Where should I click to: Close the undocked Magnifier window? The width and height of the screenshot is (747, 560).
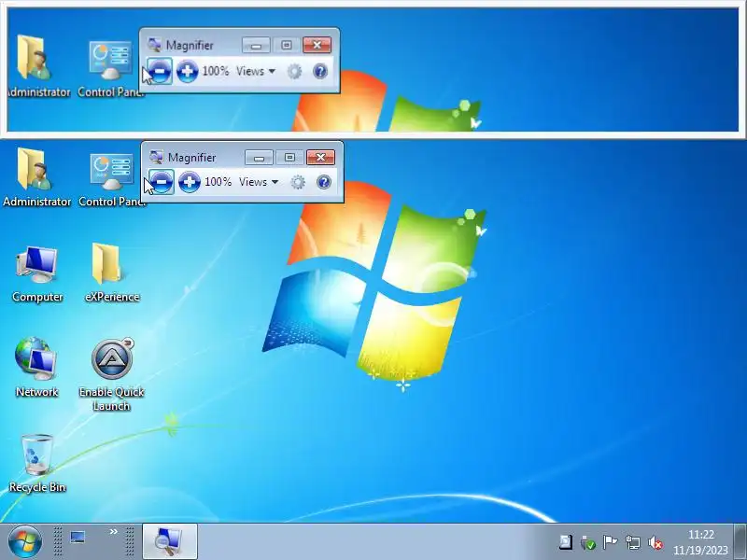[x=320, y=158]
